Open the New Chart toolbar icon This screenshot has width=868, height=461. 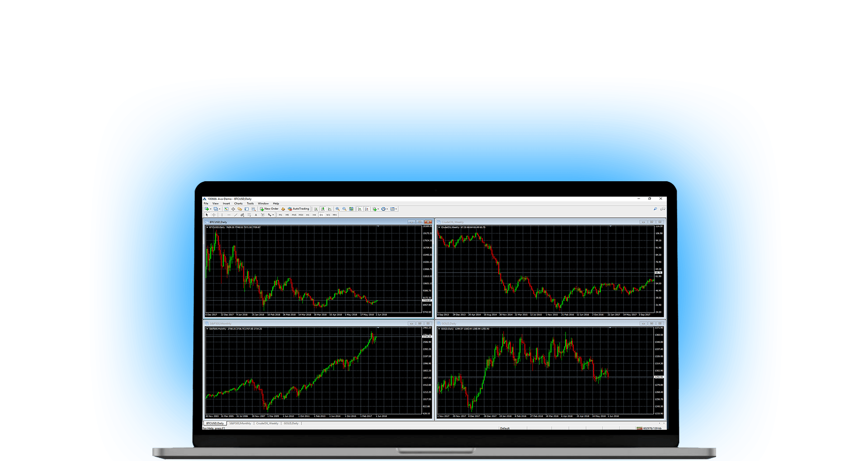[x=207, y=209]
